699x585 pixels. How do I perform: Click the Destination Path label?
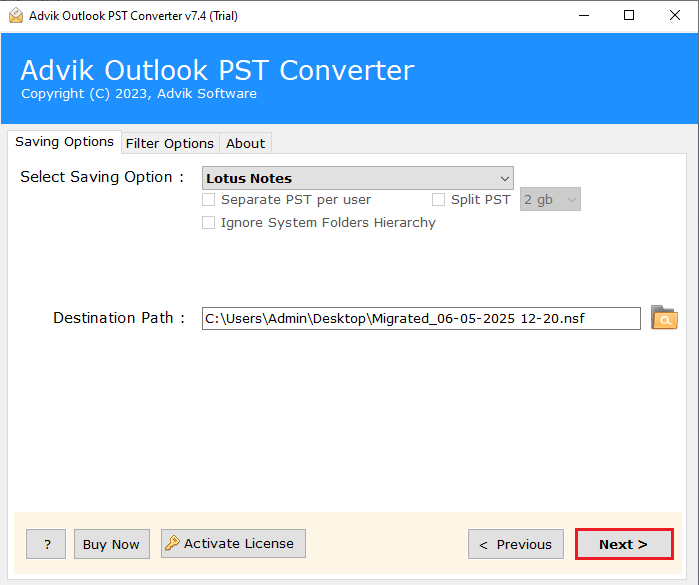[119, 318]
